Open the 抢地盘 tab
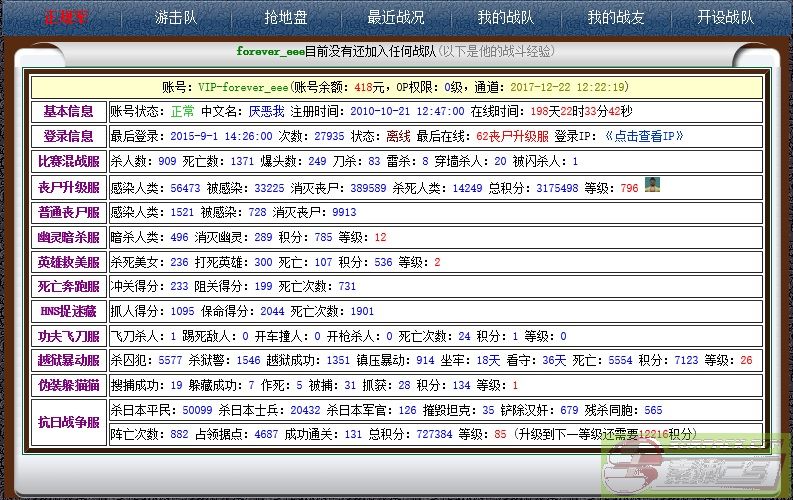 (x=285, y=17)
